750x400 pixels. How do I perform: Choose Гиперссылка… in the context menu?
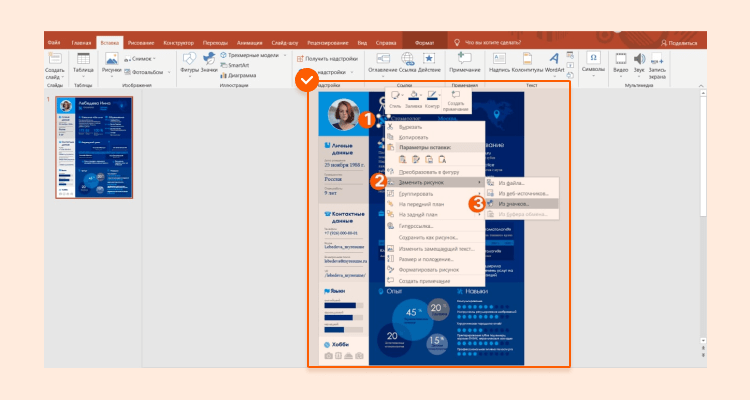click(435, 226)
